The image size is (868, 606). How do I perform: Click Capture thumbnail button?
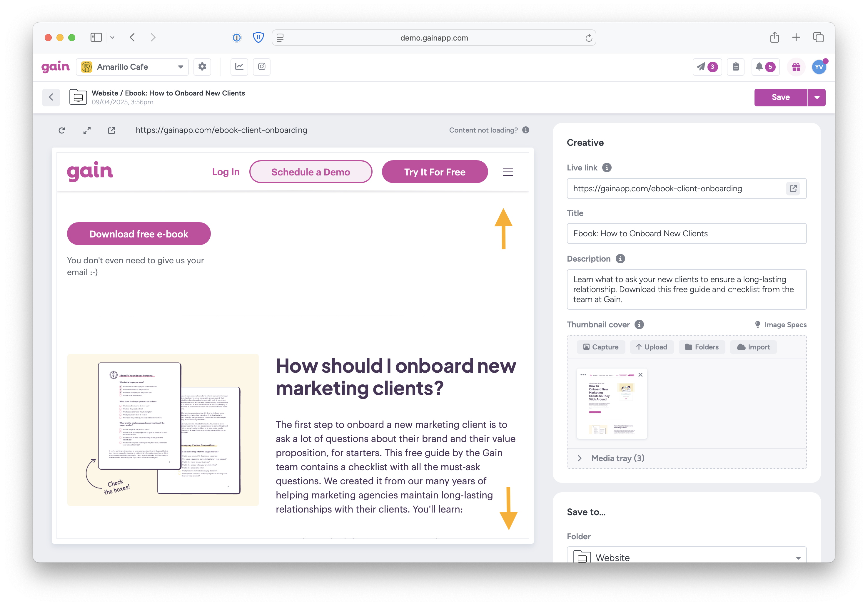point(601,347)
